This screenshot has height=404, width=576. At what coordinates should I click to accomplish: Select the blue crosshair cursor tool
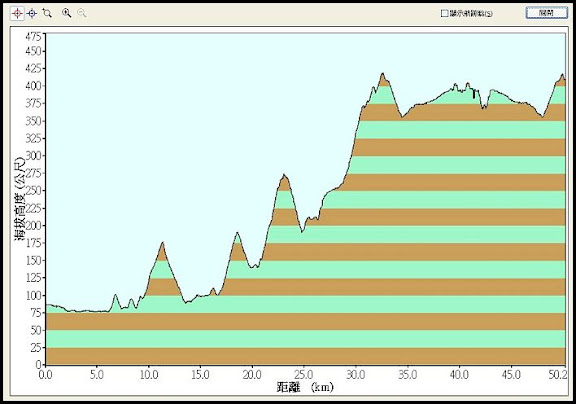coord(32,14)
